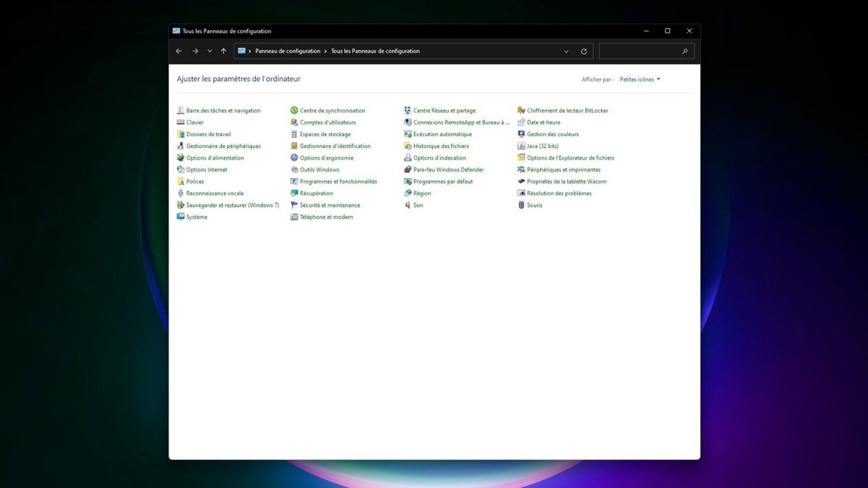868x488 pixels.
Task: Open the Sécurité et maintenance flag icon
Action: point(294,205)
